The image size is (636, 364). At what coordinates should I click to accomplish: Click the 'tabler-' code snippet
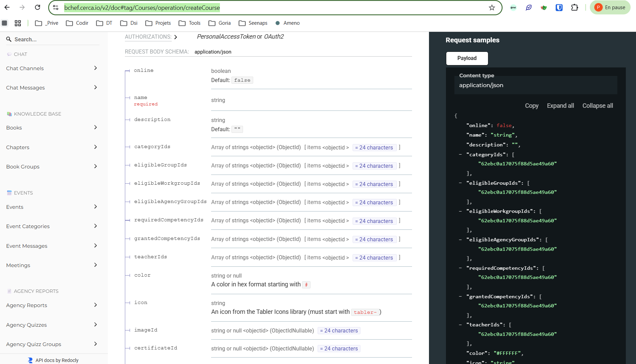click(x=365, y=312)
